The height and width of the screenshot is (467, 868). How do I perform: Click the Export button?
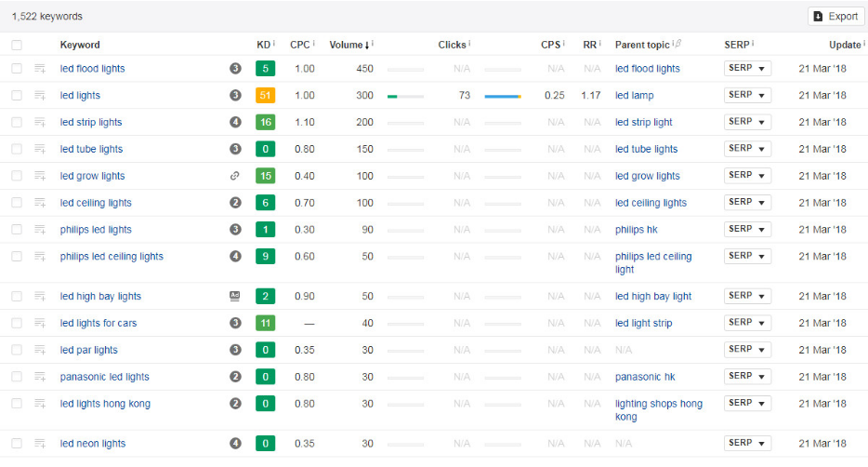(834, 16)
